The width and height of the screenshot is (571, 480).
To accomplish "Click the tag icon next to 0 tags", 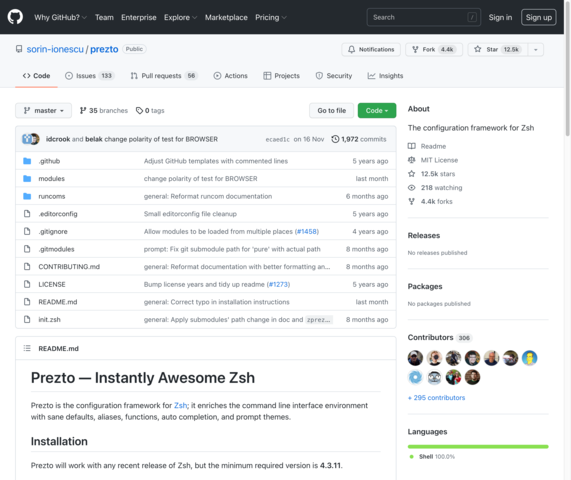I will [139, 110].
